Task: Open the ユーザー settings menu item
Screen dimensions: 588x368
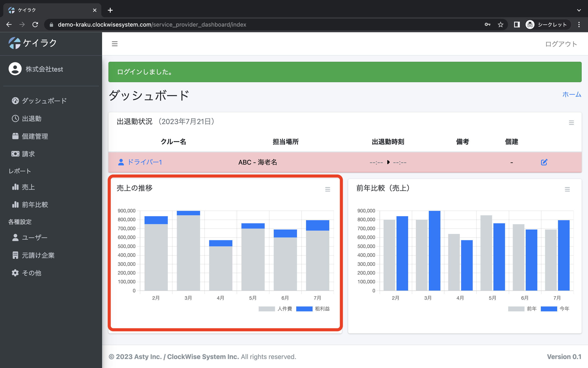Action: point(30,238)
